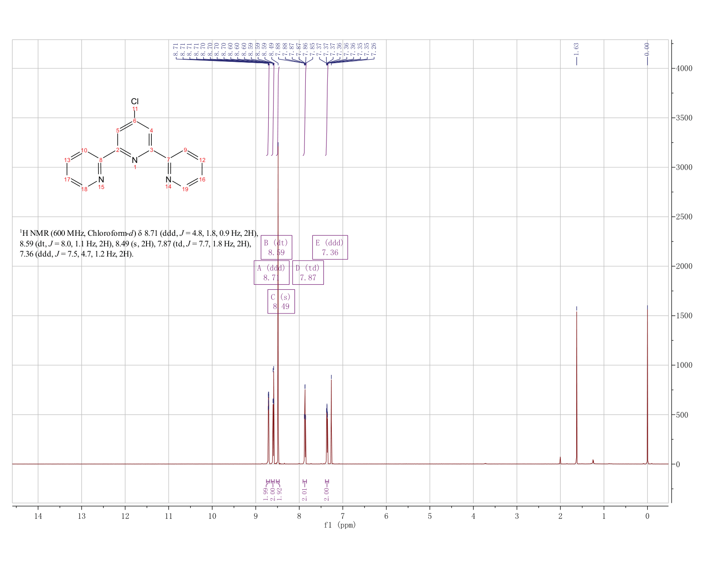The width and height of the screenshot is (728, 563).
Task: Click the 7.26 chloroform solvent peak
Action: click(x=331, y=419)
